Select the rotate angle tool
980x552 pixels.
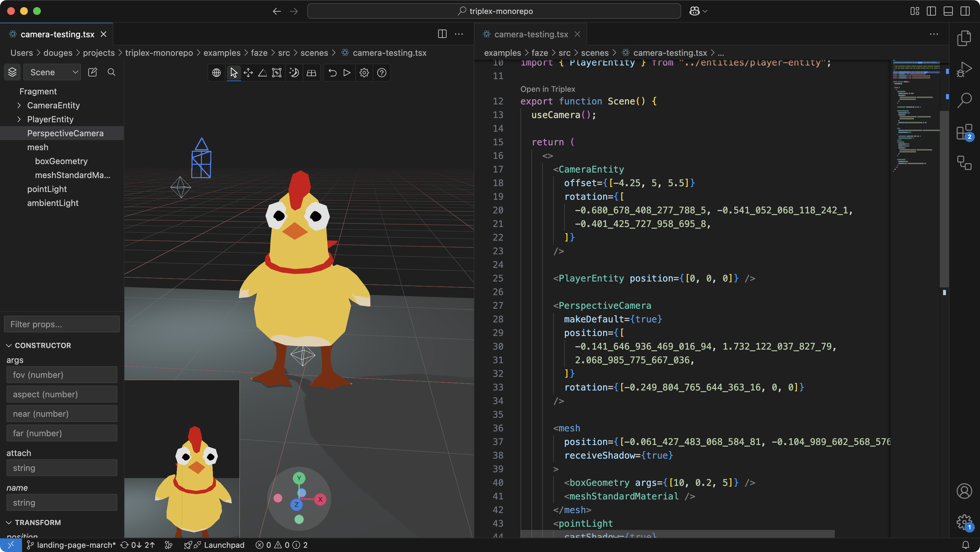[262, 72]
